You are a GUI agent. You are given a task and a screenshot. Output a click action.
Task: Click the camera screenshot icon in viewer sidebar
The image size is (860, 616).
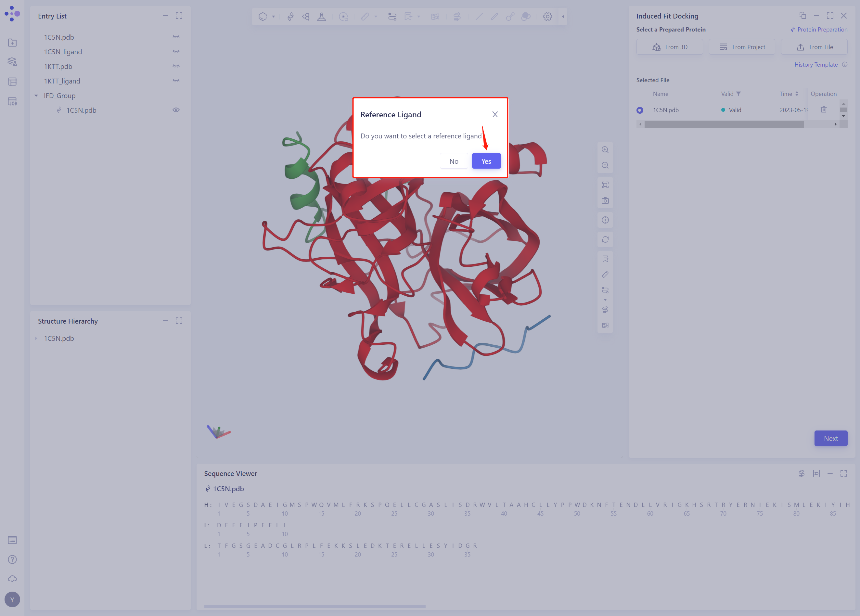point(605,200)
